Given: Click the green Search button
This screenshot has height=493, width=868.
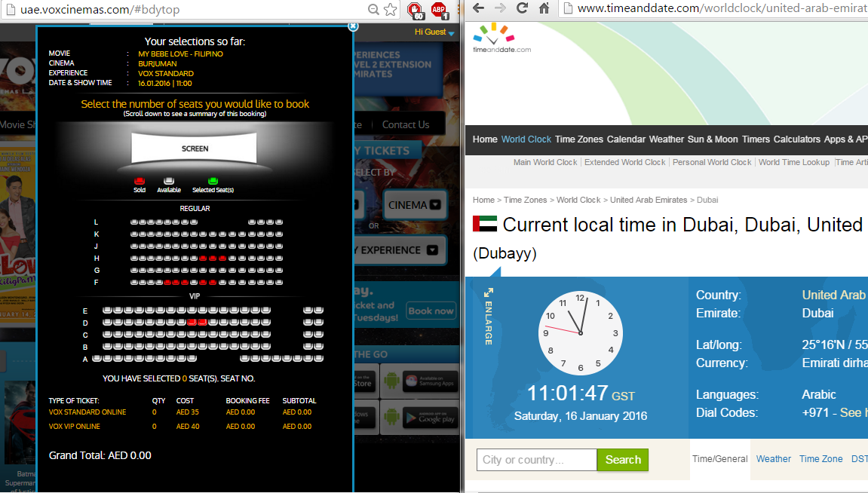Looking at the screenshot, I should coord(623,460).
